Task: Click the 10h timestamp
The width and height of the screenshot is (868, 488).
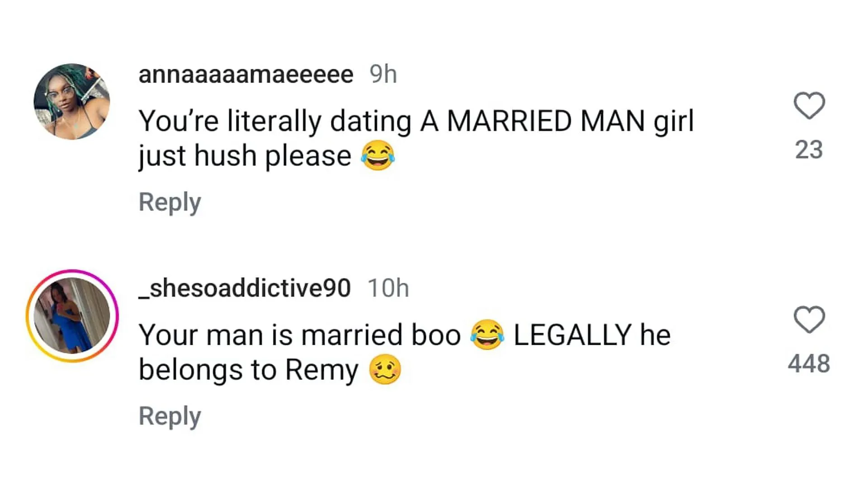Action: (x=388, y=288)
